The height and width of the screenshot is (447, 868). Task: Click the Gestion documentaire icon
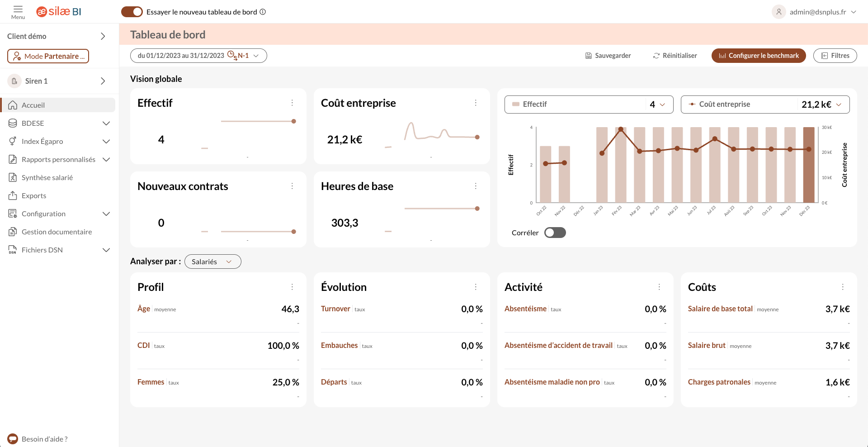tap(13, 232)
